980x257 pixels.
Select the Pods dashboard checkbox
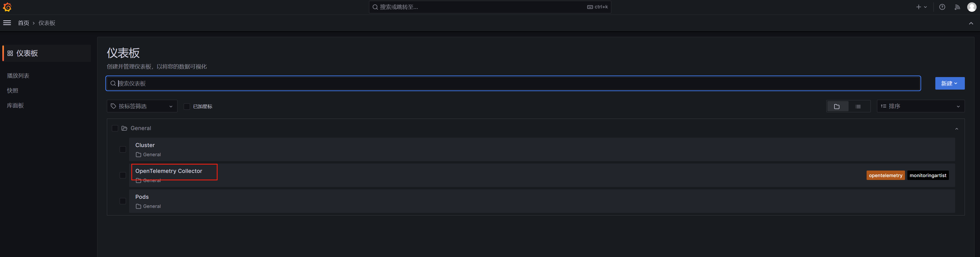[123, 201]
